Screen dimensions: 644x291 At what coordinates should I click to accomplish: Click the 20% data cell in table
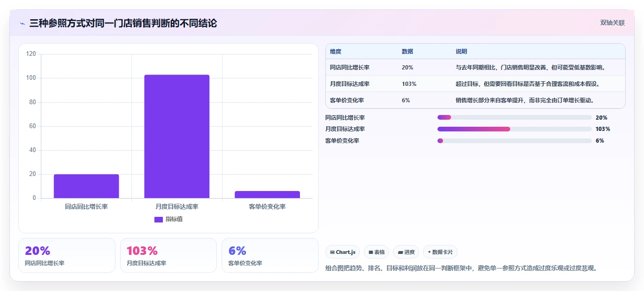click(407, 68)
